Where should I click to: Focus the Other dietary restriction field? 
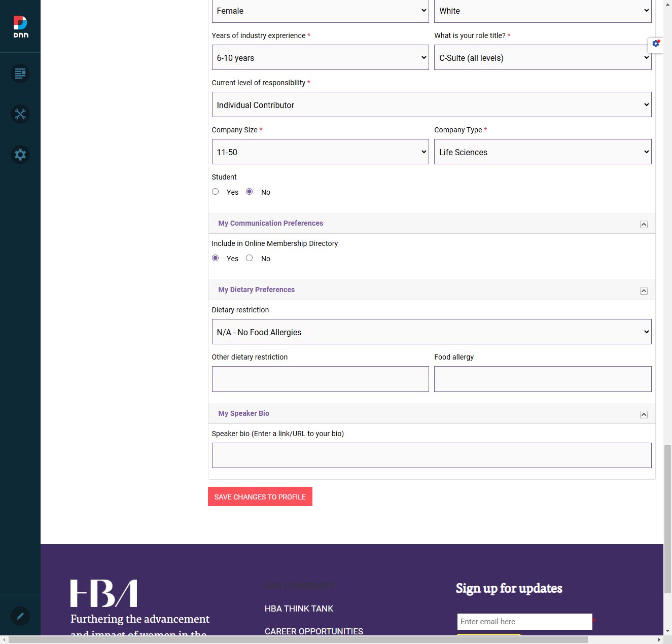(x=320, y=379)
